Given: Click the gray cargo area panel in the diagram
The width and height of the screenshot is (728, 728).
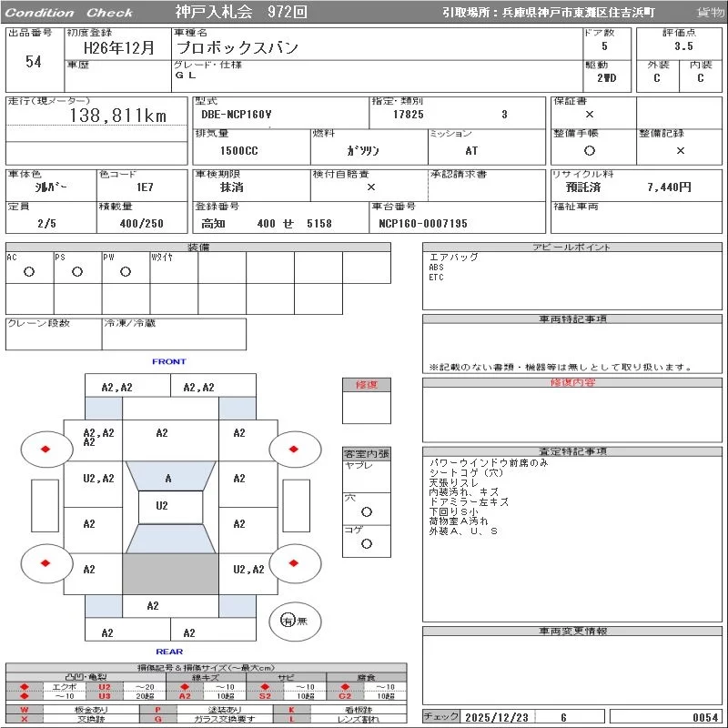Looking at the screenshot, I should coord(170,574).
